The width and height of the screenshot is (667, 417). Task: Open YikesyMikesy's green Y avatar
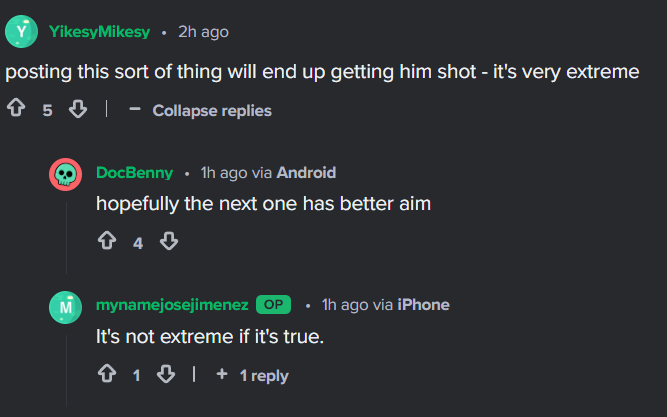tap(21, 31)
